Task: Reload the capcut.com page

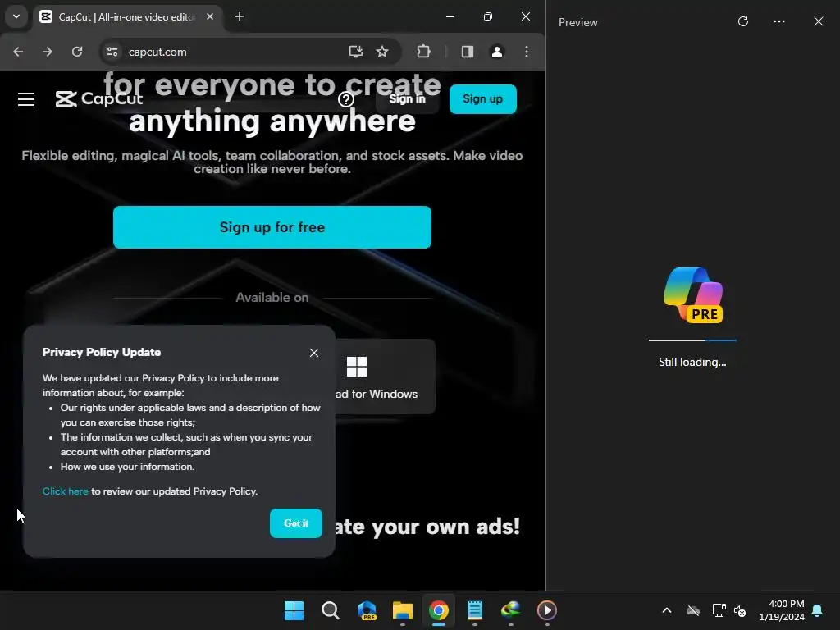Action: coord(77,52)
